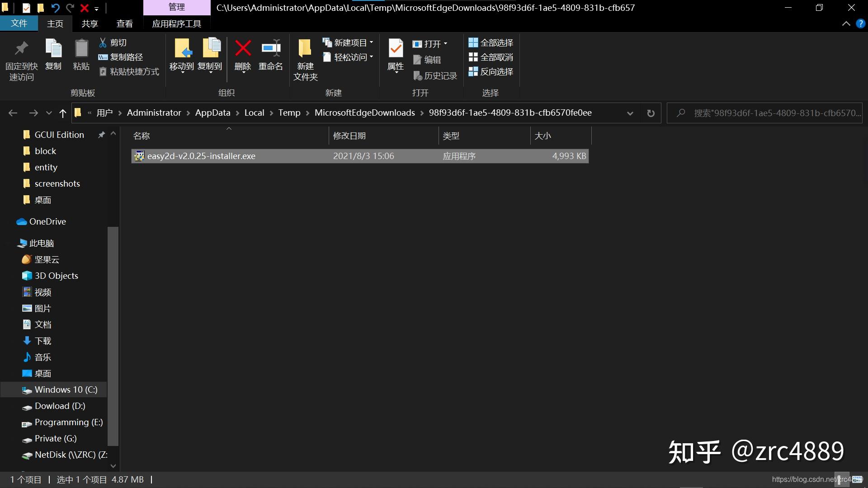Pin to Quick access via pushpin icon
The image size is (868, 488).
[21, 60]
